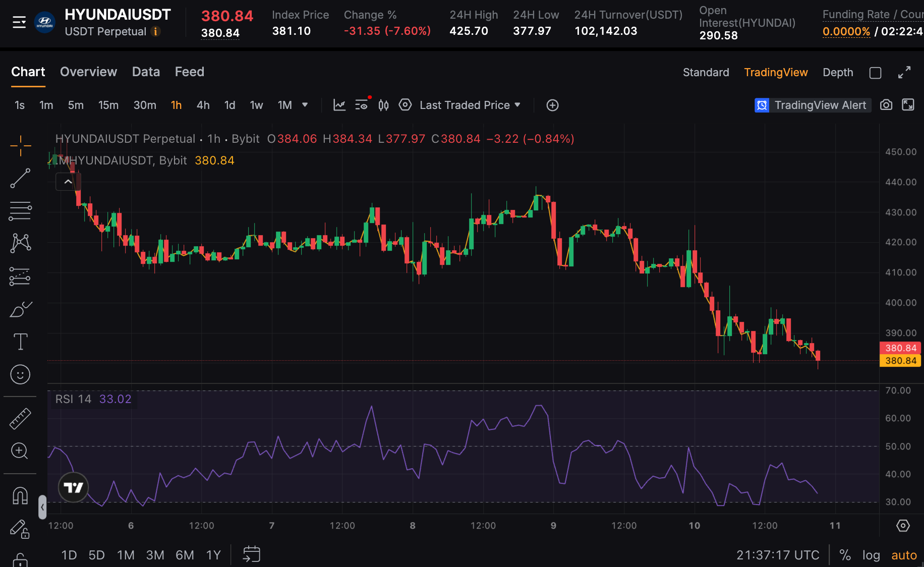Select the 30m timeframe
924x567 pixels.
tap(145, 105)
